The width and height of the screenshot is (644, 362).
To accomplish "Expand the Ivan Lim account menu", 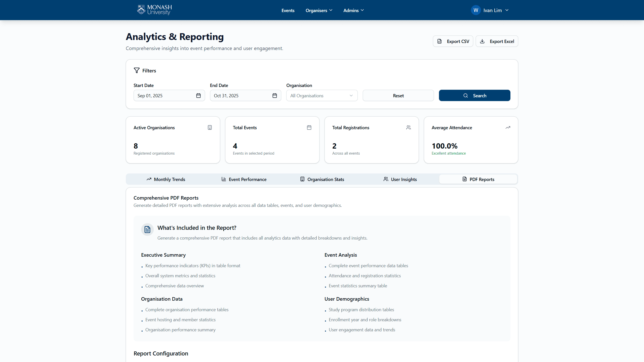I will (x=490, y=10).
